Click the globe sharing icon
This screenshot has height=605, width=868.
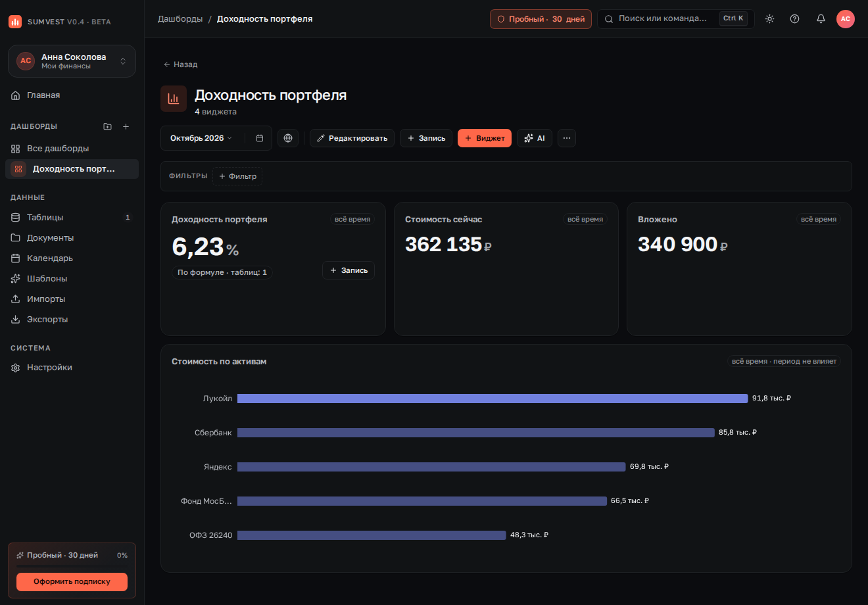point(288,138)
